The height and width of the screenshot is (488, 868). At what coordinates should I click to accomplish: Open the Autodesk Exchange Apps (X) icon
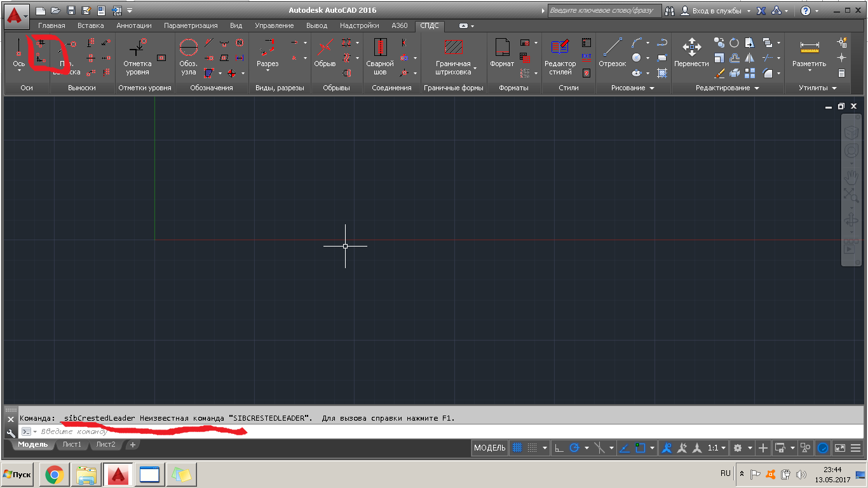click(761, 11)
